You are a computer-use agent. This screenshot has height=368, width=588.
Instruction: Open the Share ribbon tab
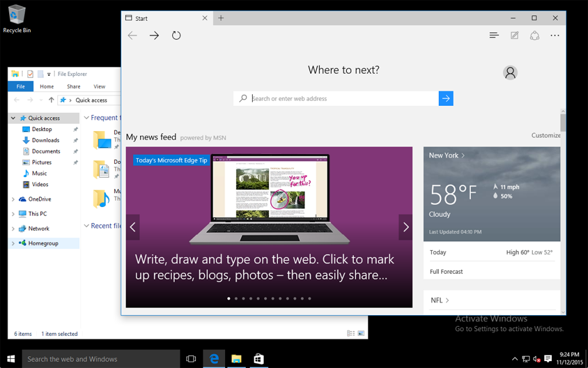73,86
